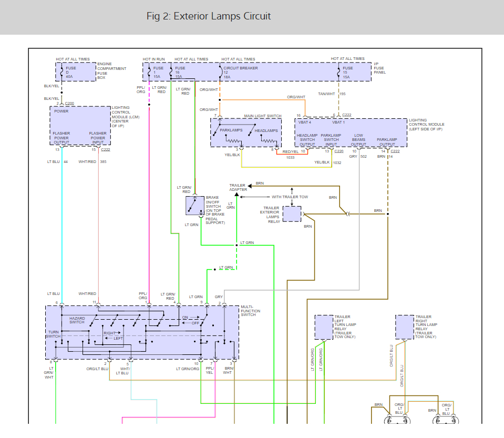Click 'PARKLAMPS' inside main light switch
Viewport: 504px width, 438px height.
coord(231,130)
